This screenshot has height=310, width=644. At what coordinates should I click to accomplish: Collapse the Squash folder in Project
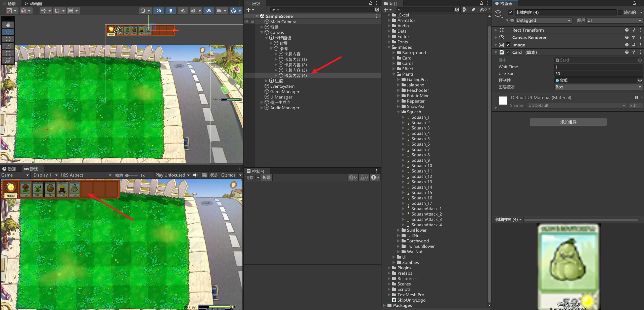click(399, 112)
